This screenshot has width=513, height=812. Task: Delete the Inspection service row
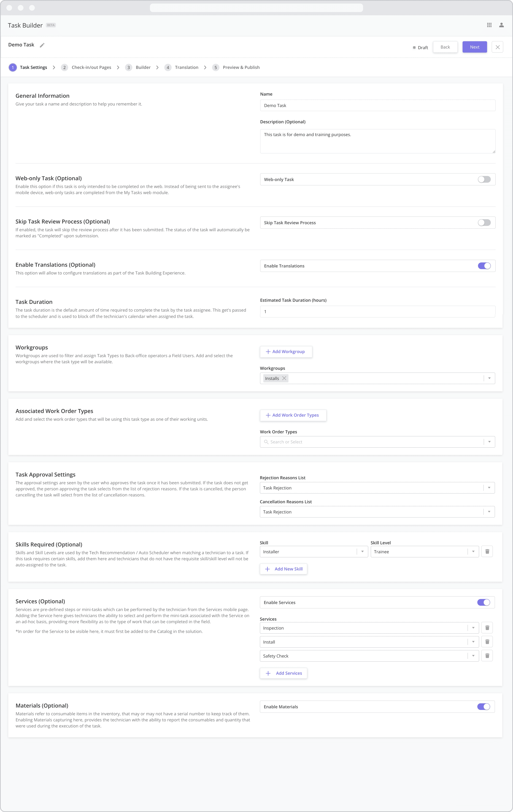coord(487,628)
